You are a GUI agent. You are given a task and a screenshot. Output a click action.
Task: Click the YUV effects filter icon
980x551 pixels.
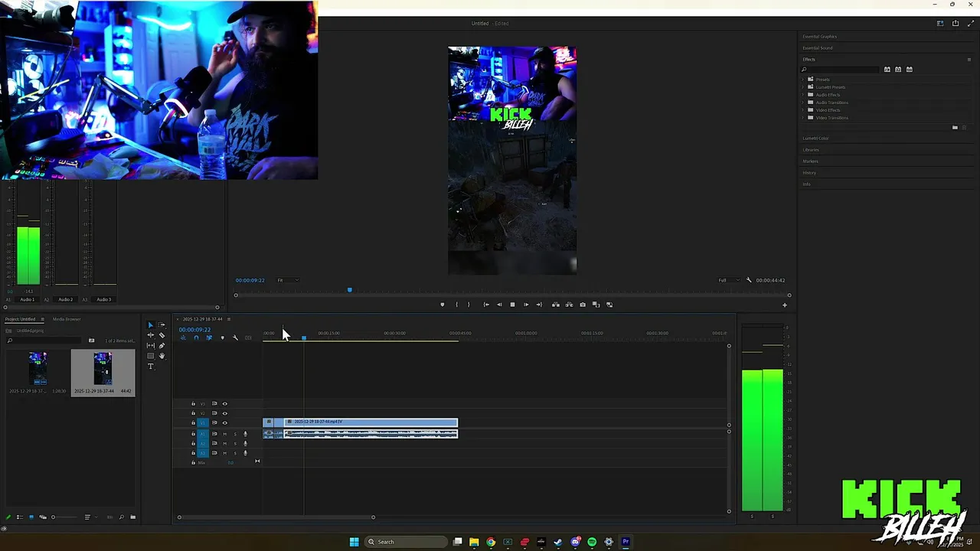910,70
